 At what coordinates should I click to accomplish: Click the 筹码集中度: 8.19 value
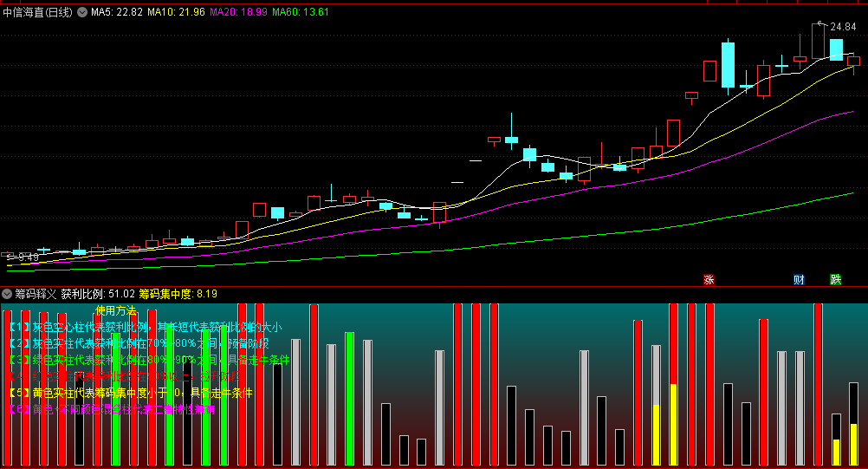pos(178,294)
